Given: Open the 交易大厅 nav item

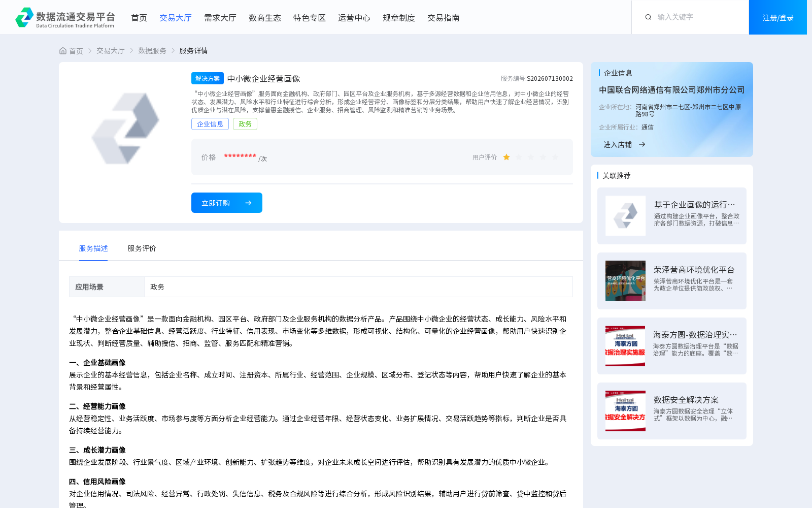Looking at the screenshot, I should pos(176,18).
